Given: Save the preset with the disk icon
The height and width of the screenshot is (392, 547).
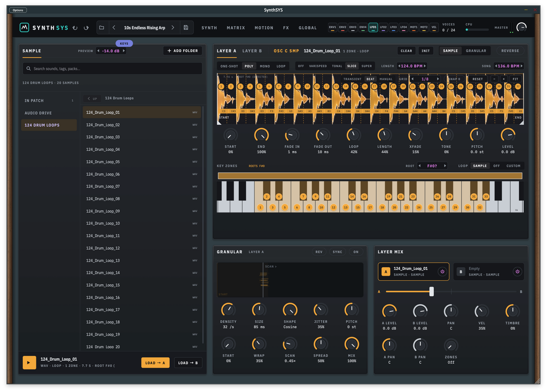Looking at the screenshot, I should pos(186,28).
